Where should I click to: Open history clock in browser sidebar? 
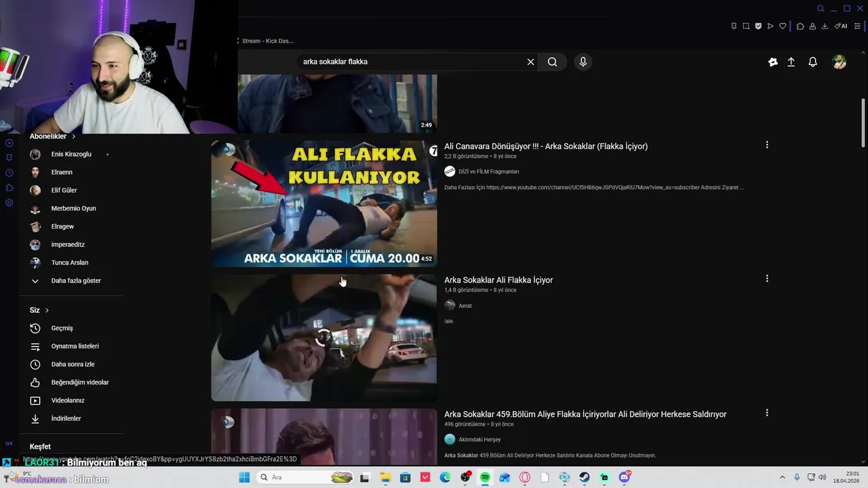(9, 173)
